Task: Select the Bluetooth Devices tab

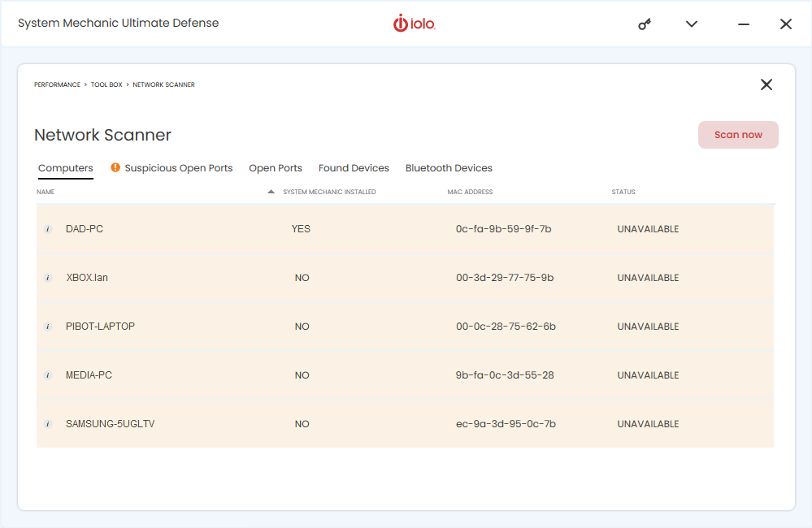Action: pos(449,168)
